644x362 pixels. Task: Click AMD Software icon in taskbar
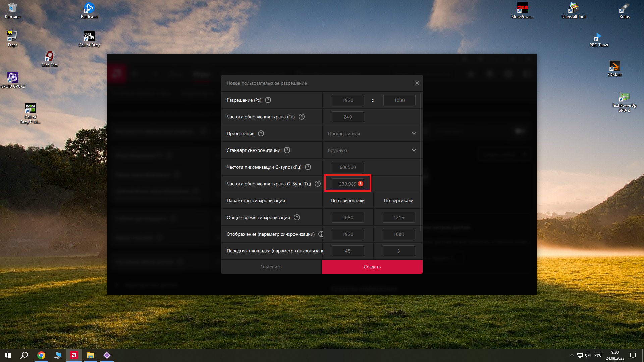point(74,355)
